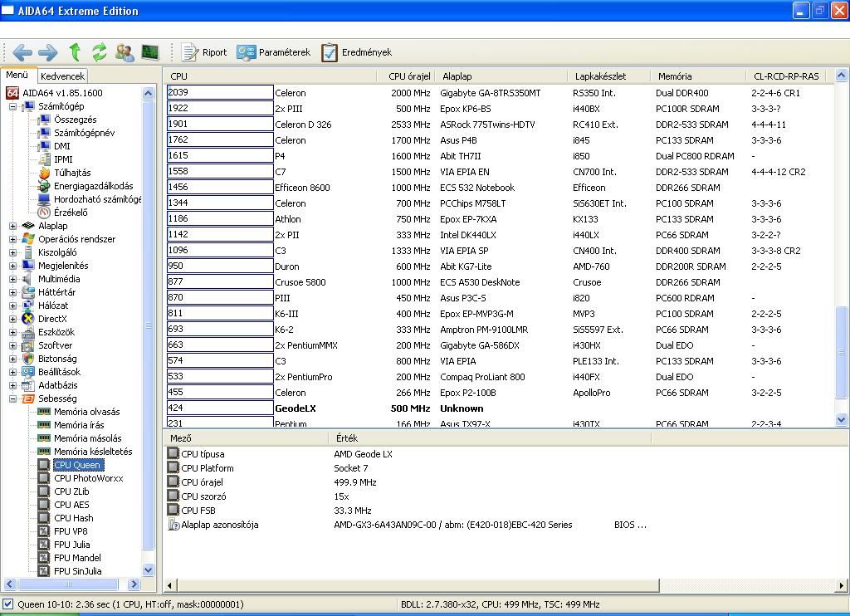This screenshot has height=616, width=850.
Task: Select the CPU PhotoWorxx benchmark
Action: click(x=88, y=478)
